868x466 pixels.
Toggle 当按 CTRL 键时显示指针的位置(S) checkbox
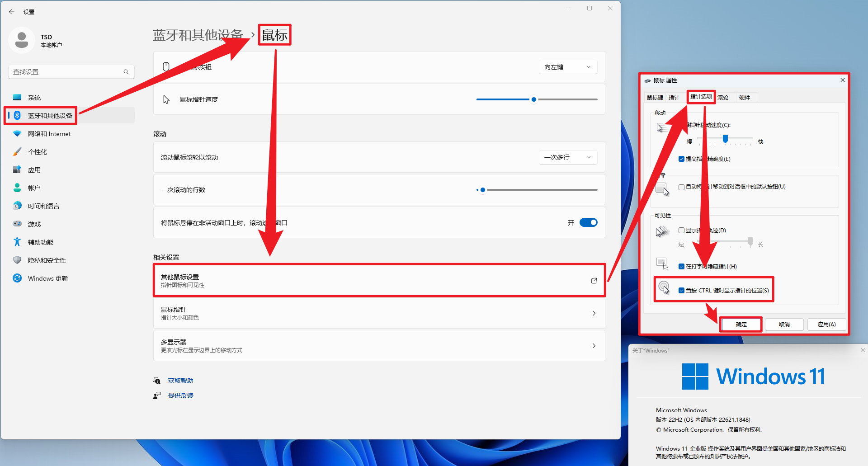pos(681,291)
